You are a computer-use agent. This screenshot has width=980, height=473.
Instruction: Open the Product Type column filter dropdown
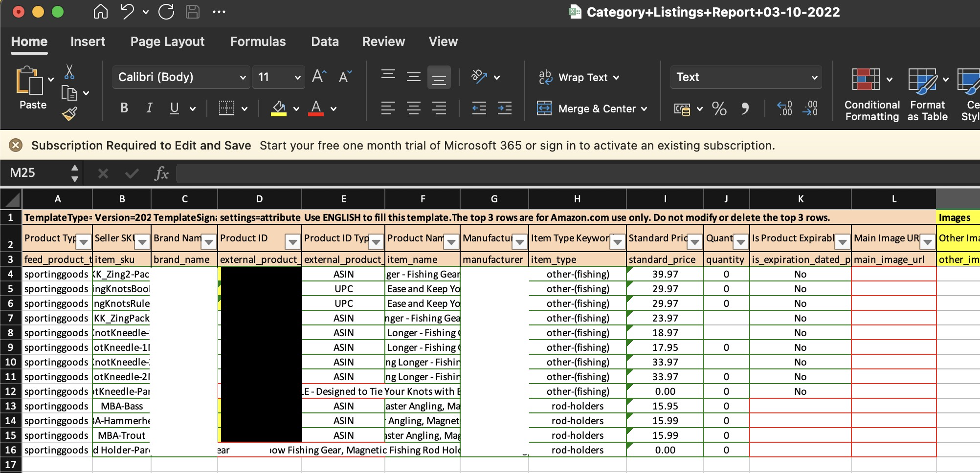[84, 241]
